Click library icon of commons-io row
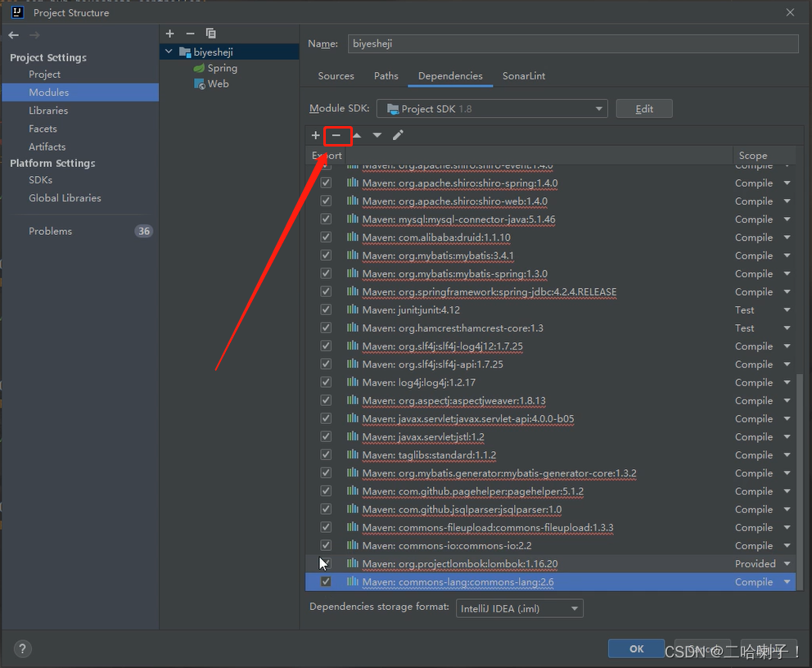 pyautogui.click(x=353, y=544)
